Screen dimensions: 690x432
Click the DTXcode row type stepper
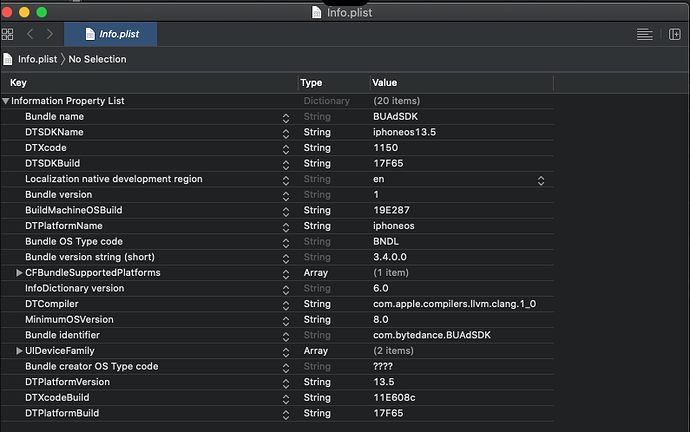287,148
